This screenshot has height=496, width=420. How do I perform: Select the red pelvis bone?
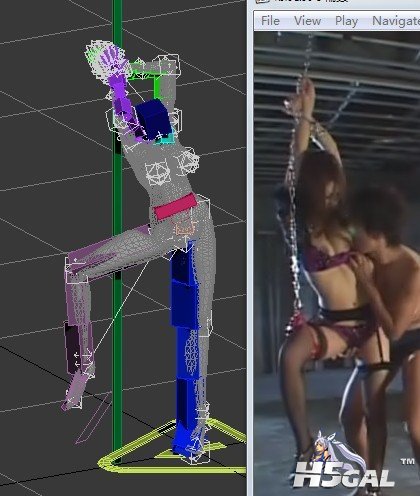click(x=175, y=207)
